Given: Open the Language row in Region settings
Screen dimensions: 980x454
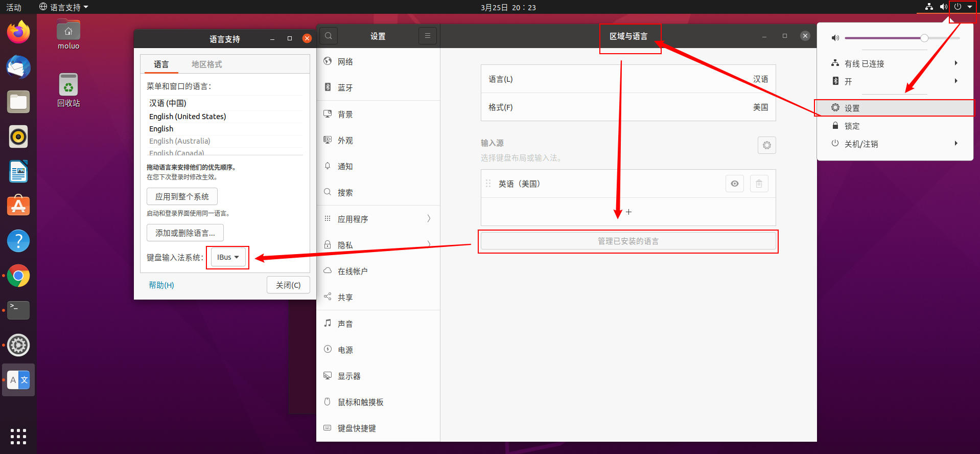Looking at the screenshot, I should [x=628, y=79].
